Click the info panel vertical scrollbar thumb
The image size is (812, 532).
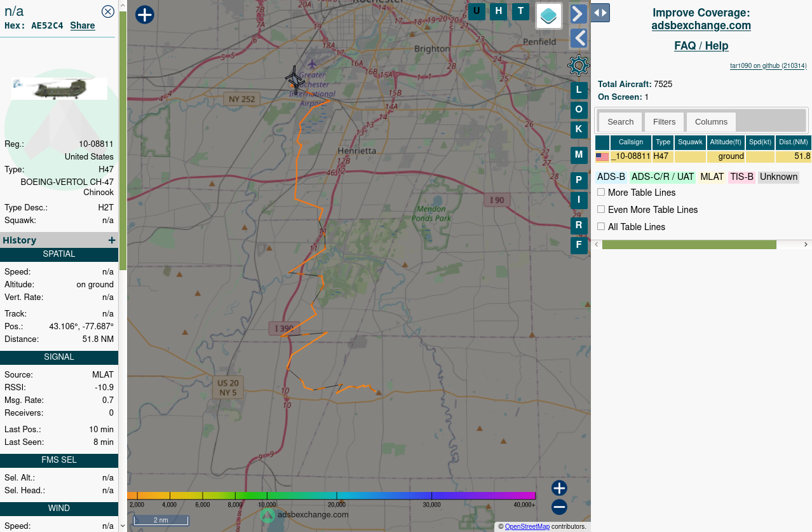tap(123, 140)
